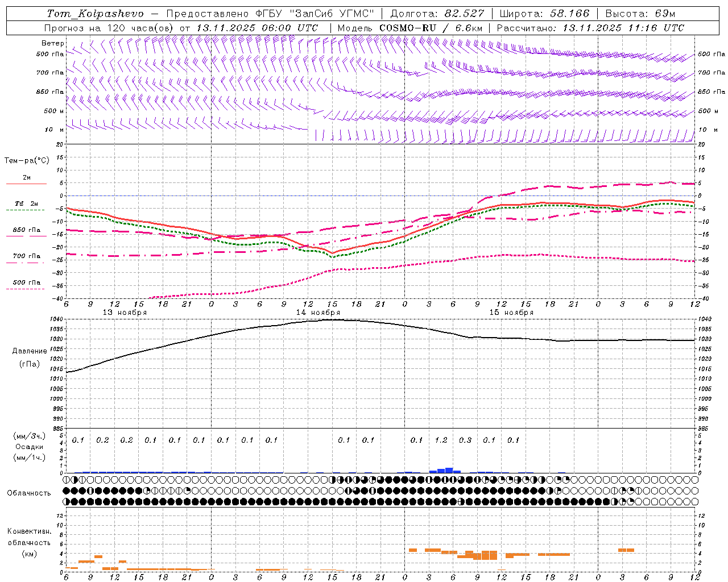The width and height of the screenshot is (728, 582).
Task: Click the '(км)' unit under convective cloudiness
Action: pos(30,554)
